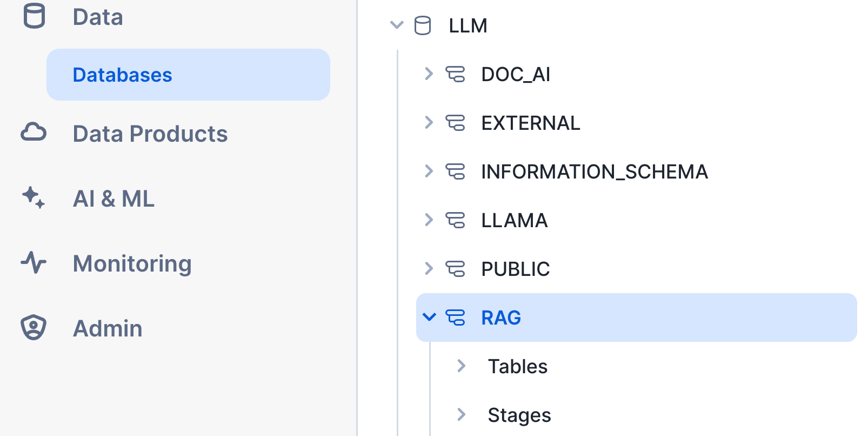Click the LLAMA schema icon
This screenshot has width=868, height=436.
(455, 220)
